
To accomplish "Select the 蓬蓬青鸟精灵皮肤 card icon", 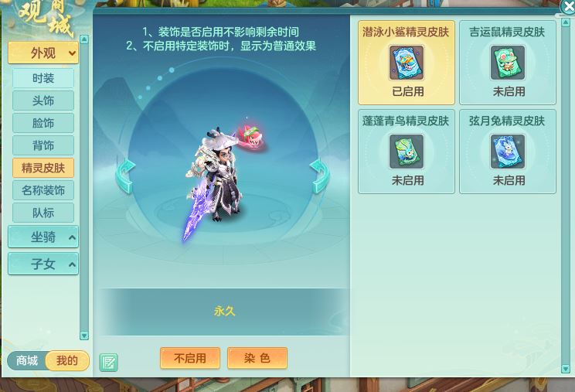I will 407,152.
